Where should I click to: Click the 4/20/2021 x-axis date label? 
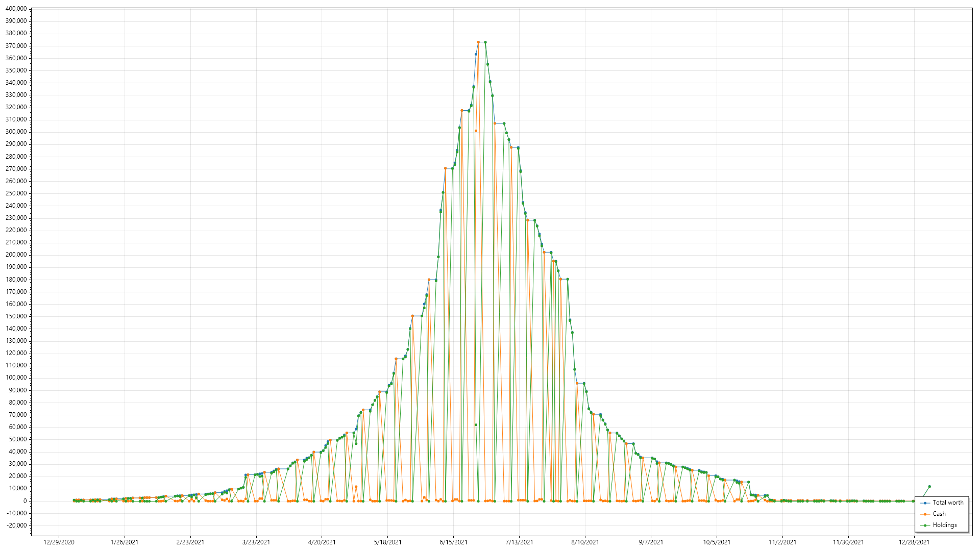click(322, 542)
